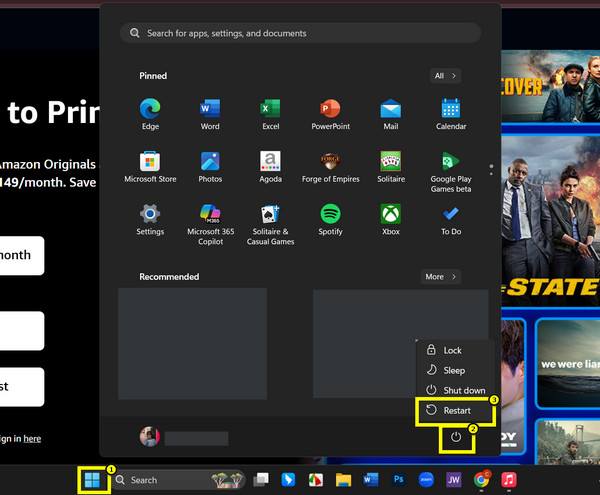Open the Solitaire pinned app
600x495 pixels.
[391, 166]
